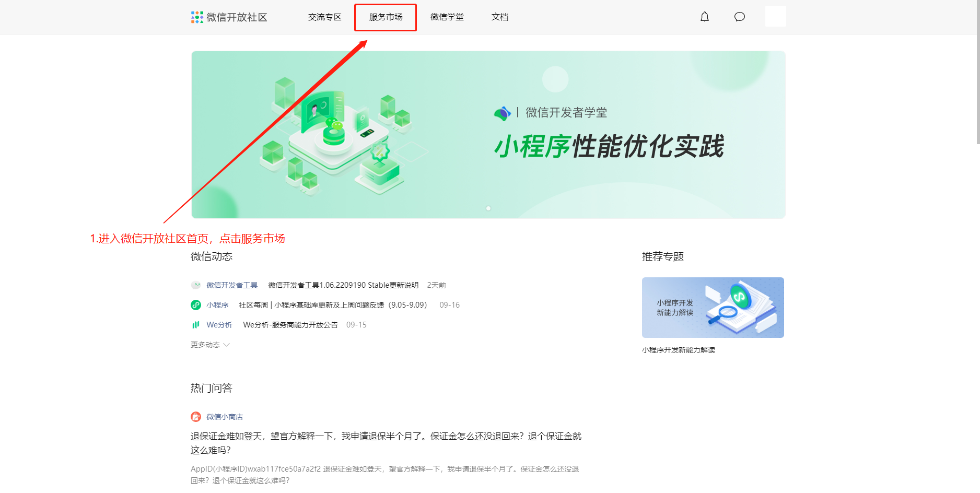Click the 微信开放社区 logo icon
This screenshot has height=493, width=980.
pos(196,16)
